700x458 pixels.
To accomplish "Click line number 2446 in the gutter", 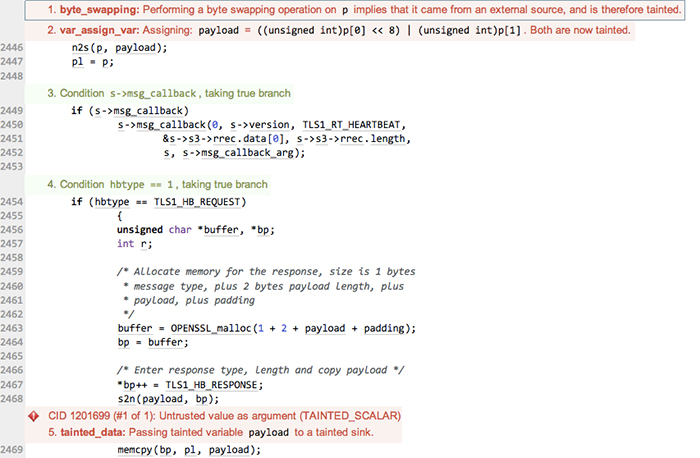I will (x=15, y=47).
